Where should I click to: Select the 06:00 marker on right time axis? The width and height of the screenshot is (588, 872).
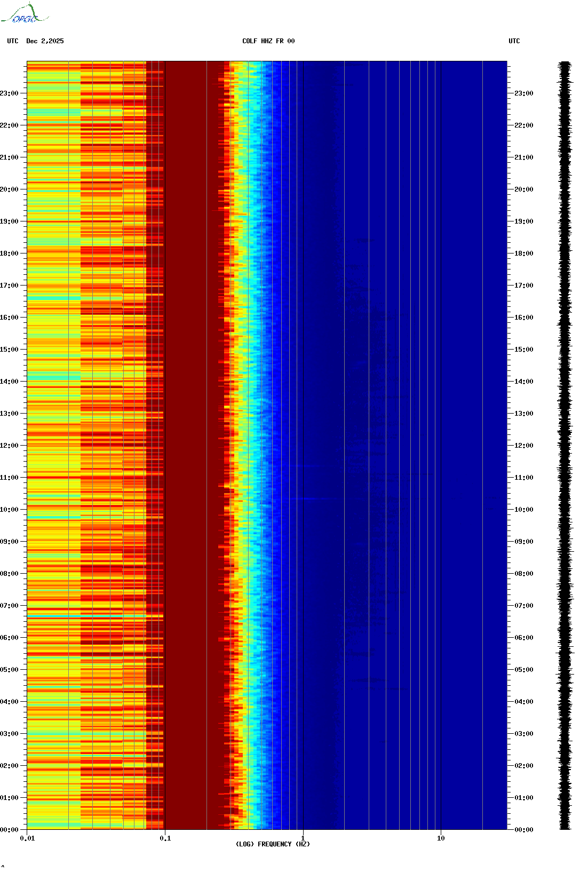523,638
